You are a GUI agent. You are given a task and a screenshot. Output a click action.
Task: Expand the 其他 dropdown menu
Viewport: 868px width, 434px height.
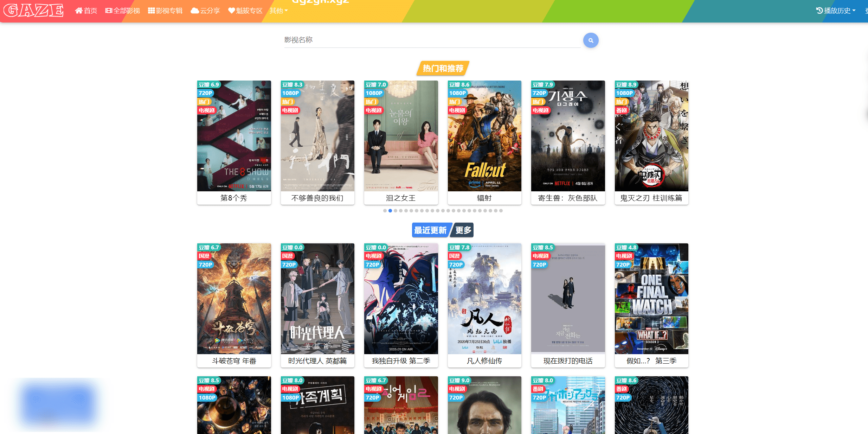[278, 11]
